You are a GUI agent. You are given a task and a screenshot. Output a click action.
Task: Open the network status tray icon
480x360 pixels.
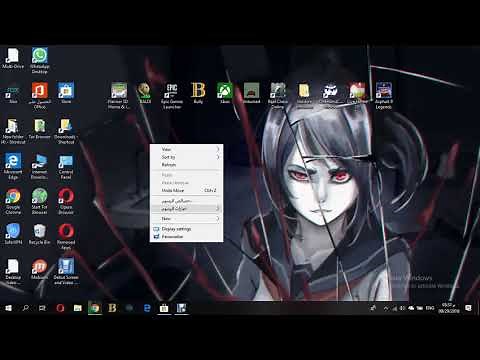394,308
